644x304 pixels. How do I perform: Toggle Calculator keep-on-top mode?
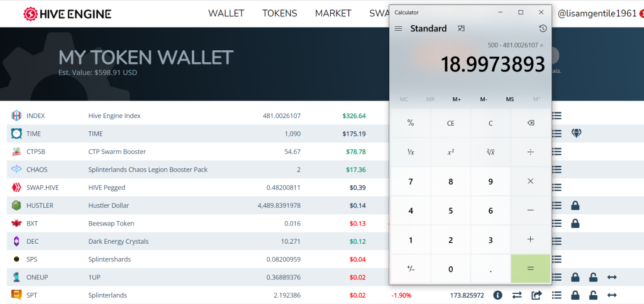pos(461,28)
